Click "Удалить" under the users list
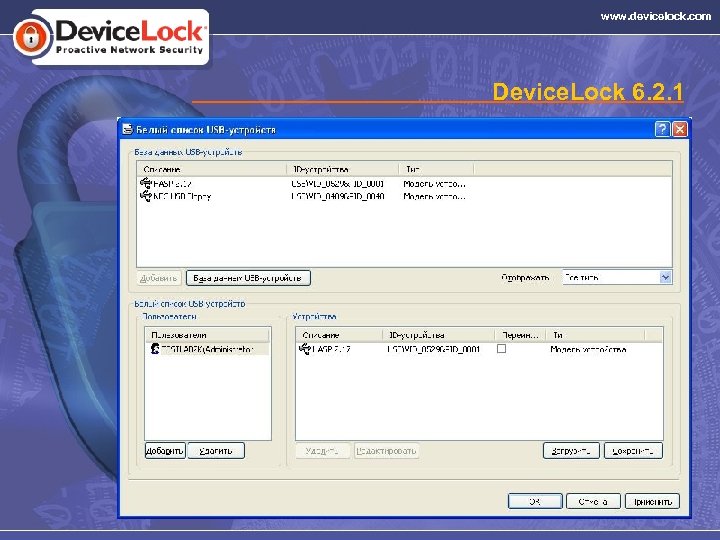Image resolution: width=720 pixels, height=540 pixels. pos(216,450)
